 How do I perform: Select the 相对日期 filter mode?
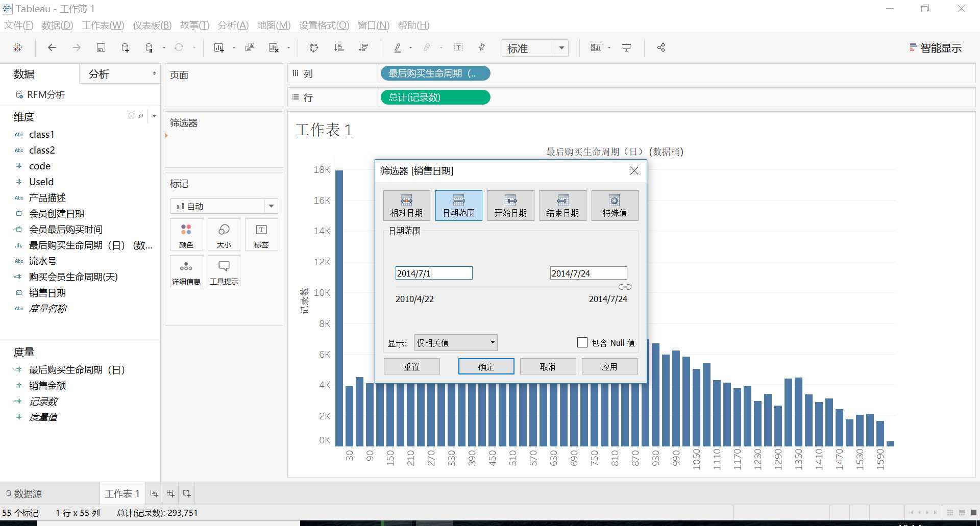click(x=407, y=206)
